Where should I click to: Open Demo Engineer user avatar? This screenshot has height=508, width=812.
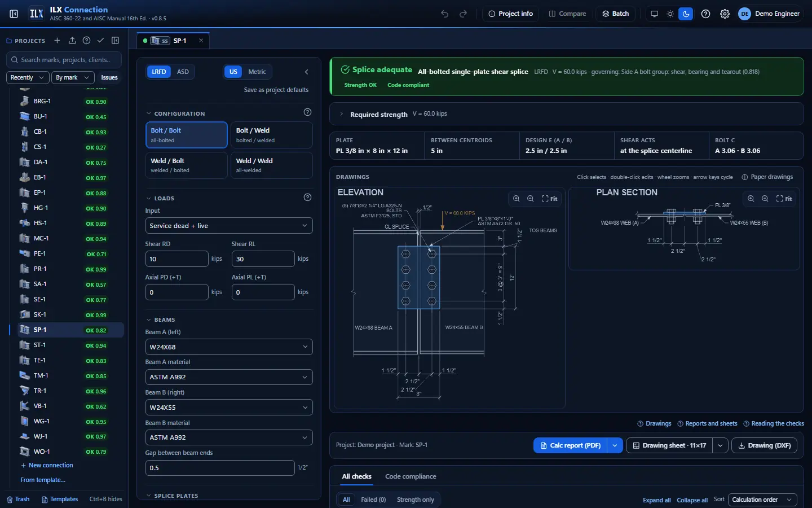[x=744, y=14]
